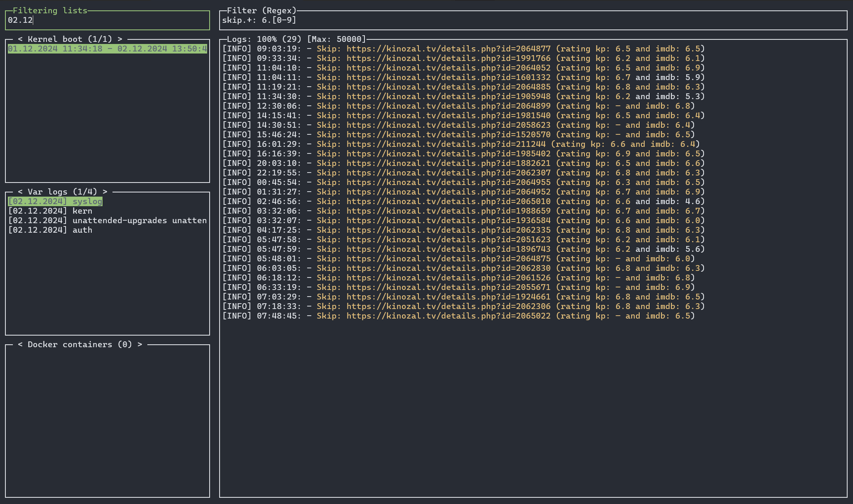Click the right arrow in the Docker containers header

[140, 345]
